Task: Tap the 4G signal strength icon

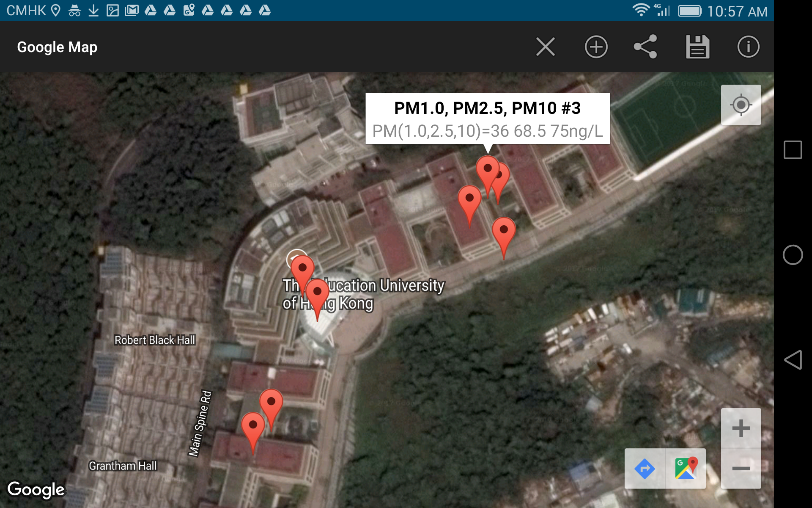Action: pos(662,10)
